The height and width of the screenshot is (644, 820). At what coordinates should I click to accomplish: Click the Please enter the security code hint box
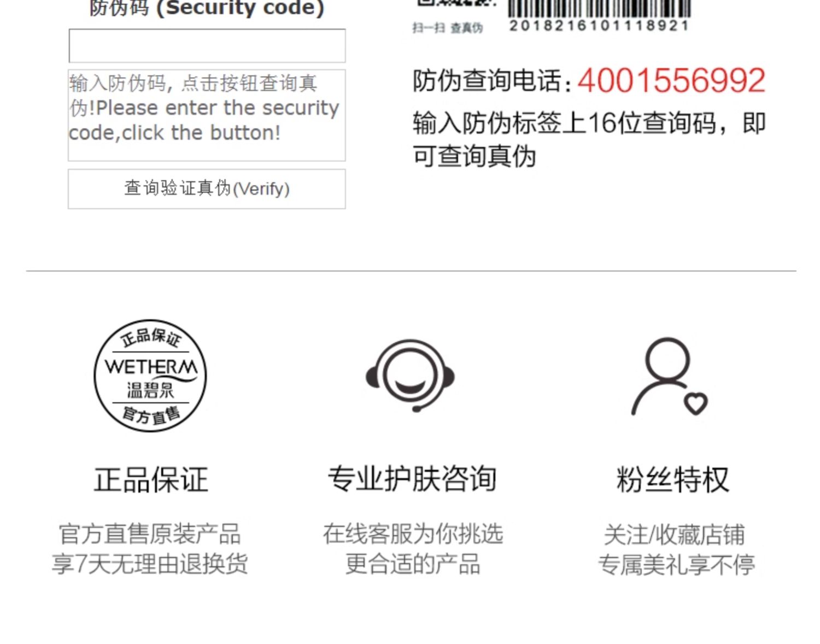(207, 115)
